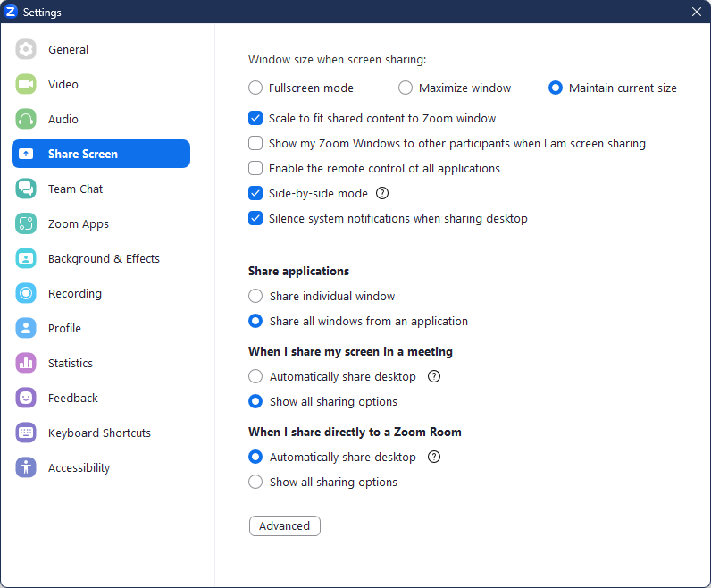Close the Settings window
The height and width of the screenshot is (588, 711).
click(x=697, y=12)
